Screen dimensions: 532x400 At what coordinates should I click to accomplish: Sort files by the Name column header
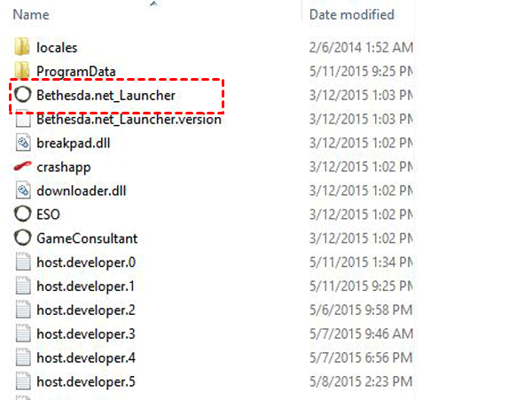(31, 14)
